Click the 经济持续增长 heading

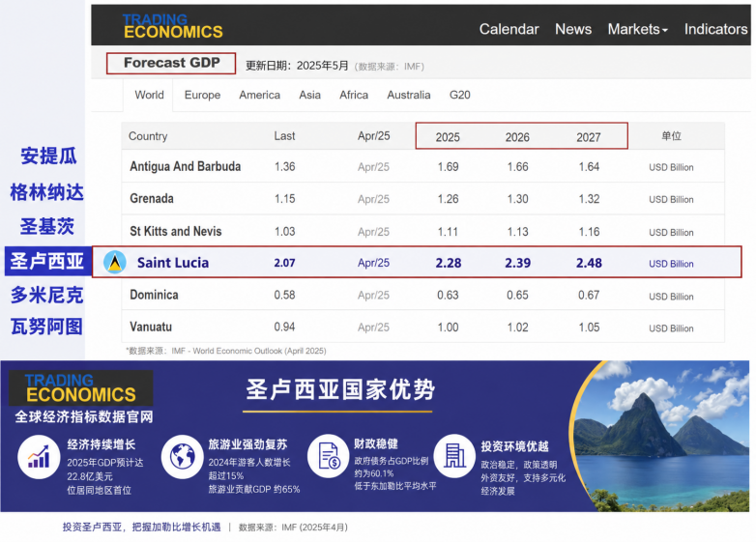102,444
